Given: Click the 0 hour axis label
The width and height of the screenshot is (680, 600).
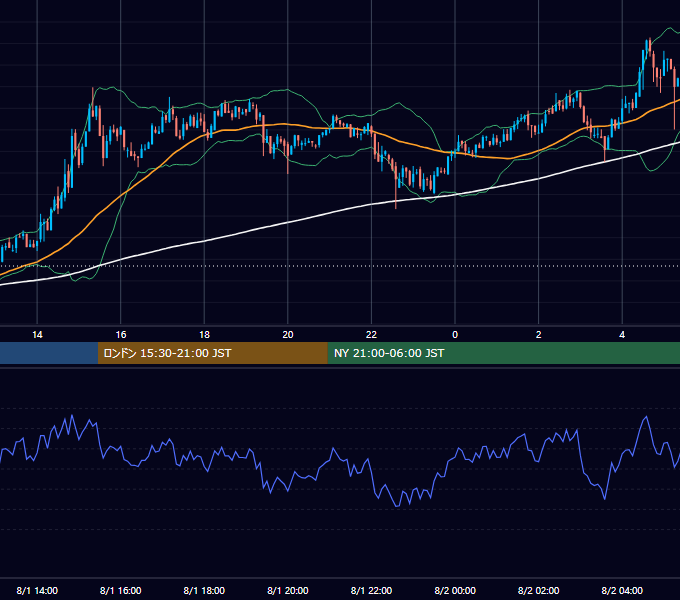Looking at the screenshot, I should [x=455, y=335].
